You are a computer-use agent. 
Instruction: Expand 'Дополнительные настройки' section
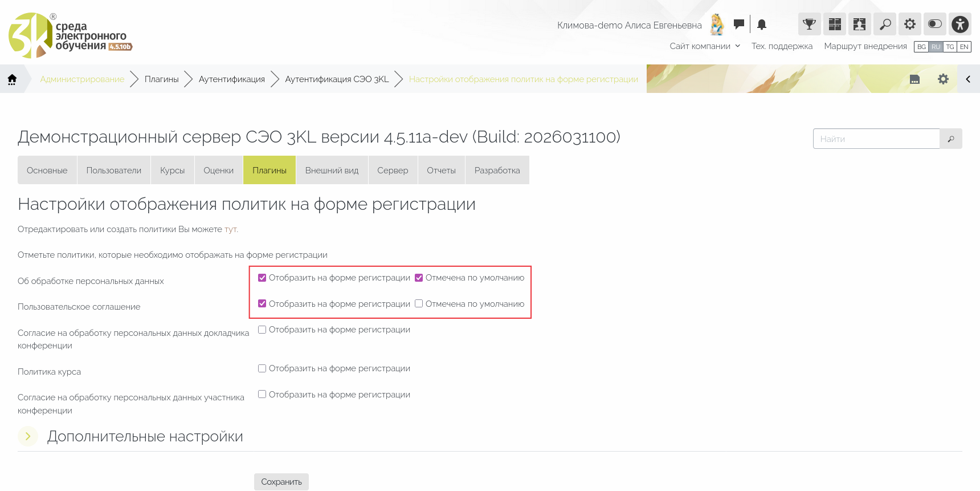[28, 436]
